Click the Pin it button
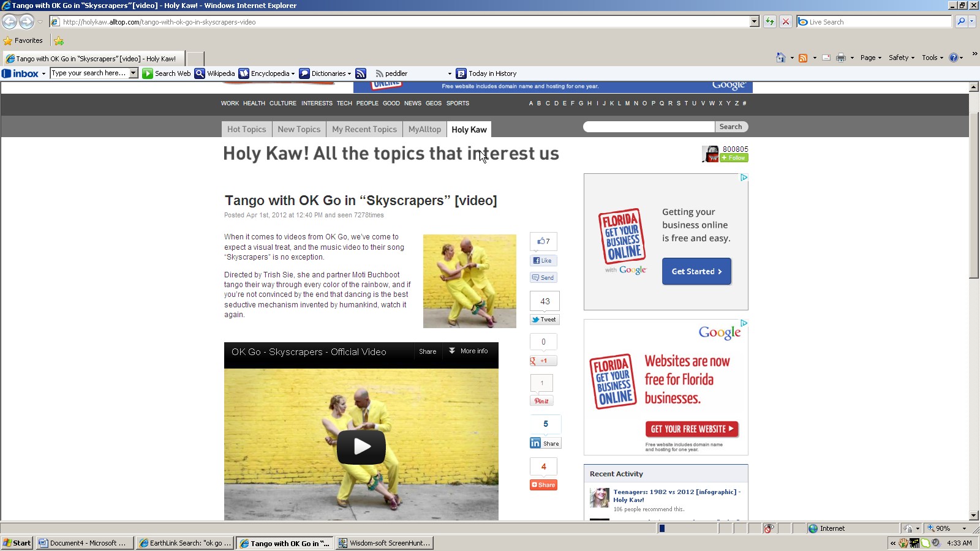 pyautogui.click(x=541, y=401)
